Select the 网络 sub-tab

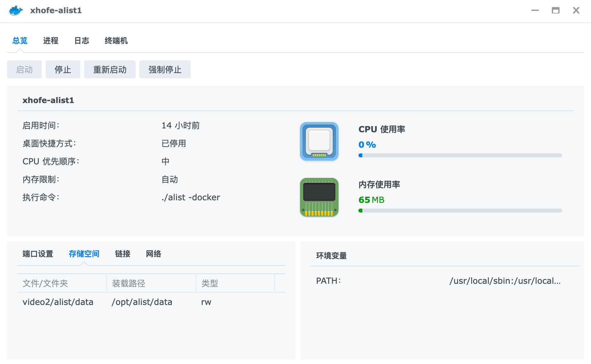coord(154,254)
